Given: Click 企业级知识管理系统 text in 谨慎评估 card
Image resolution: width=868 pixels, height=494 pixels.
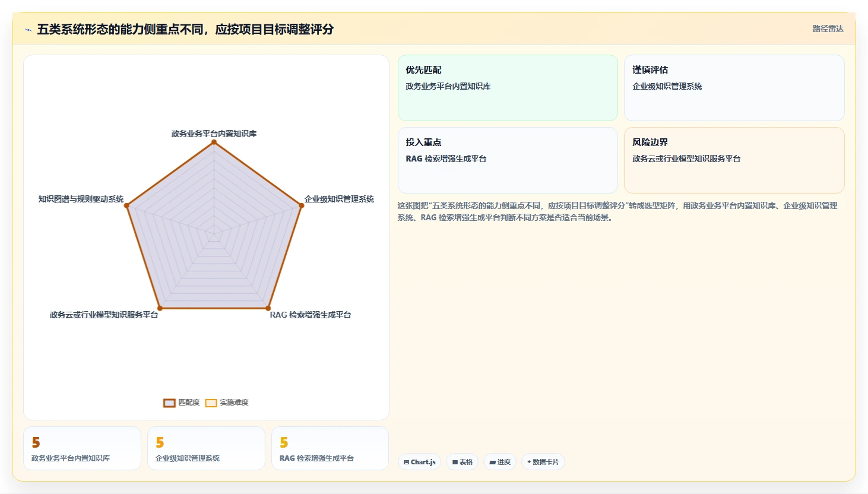Looking at the screenshot, I should [667, 86].
